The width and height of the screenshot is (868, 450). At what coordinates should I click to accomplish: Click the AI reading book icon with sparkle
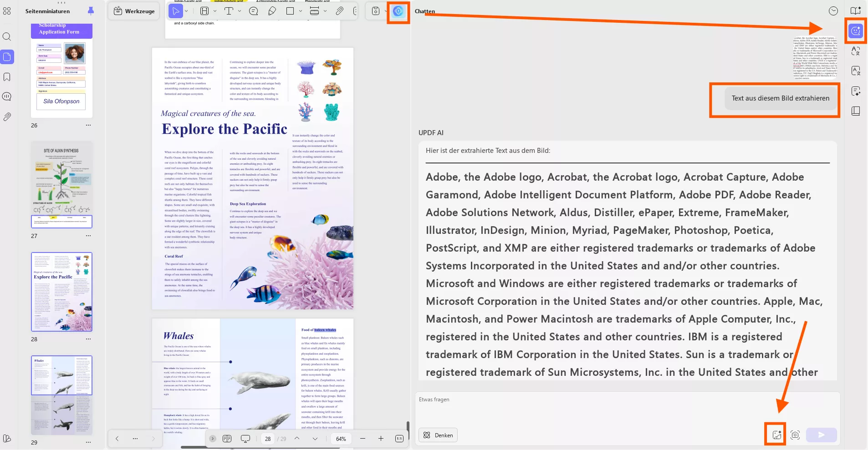[856, 10]
